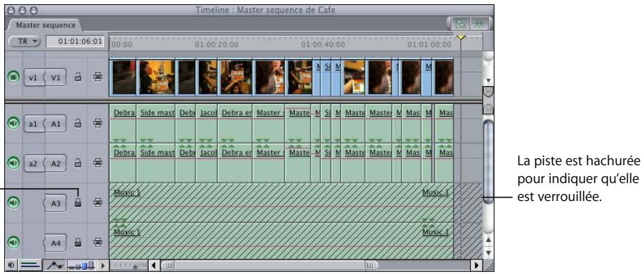Click the horizontal scroll right arrow
This screenshot has width=644, height=274.
[x=477, y=265]
